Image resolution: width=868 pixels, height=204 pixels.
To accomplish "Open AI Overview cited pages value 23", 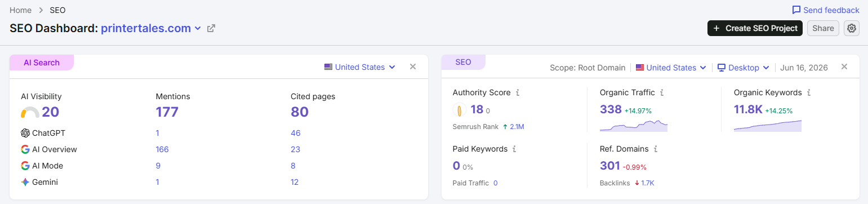I will (x=296, y=149).
